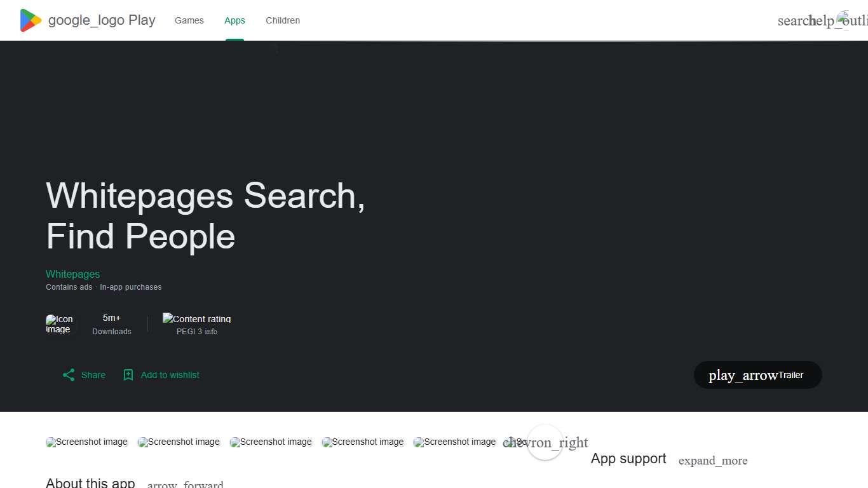868x488 pixels.
Task: Click the Whitepages app icon image
Action: click(x=60, y=324)
